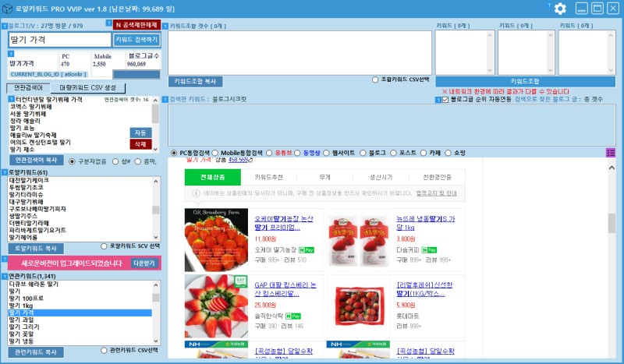Click wide 키워드조합 button
Viewport: 624px width, 364px height.
(x=525, y=81)
